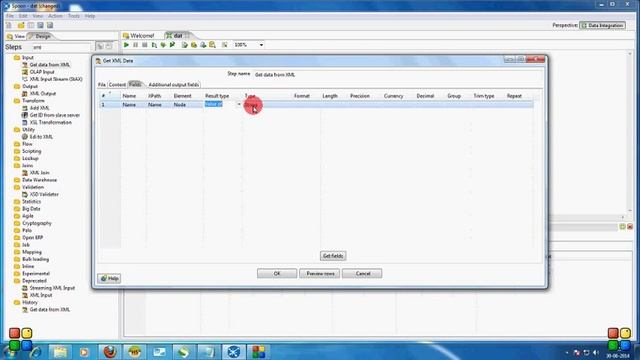The image size is (640, 360).
Task: Click the Explore database icon in canvas toolbar
Action: (212, 45)
